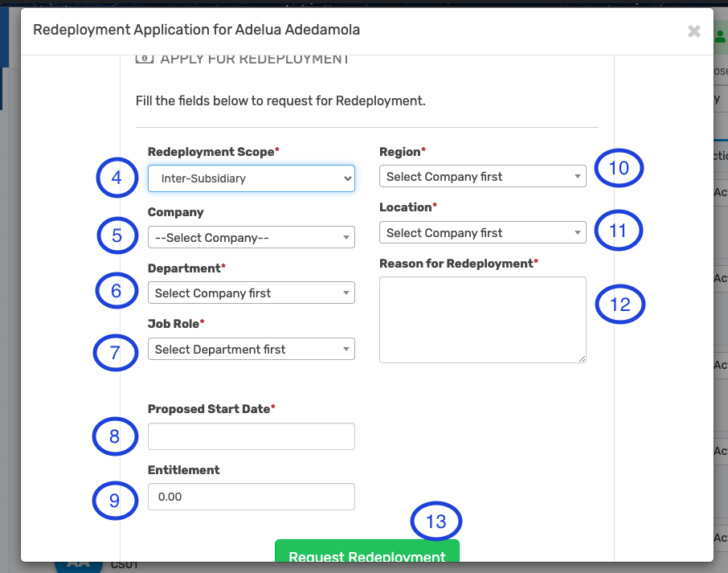The image size is (728, 573).
Task: Click the Close button behind the dialog
Action: pyautogui.click(x=721, y=70)
